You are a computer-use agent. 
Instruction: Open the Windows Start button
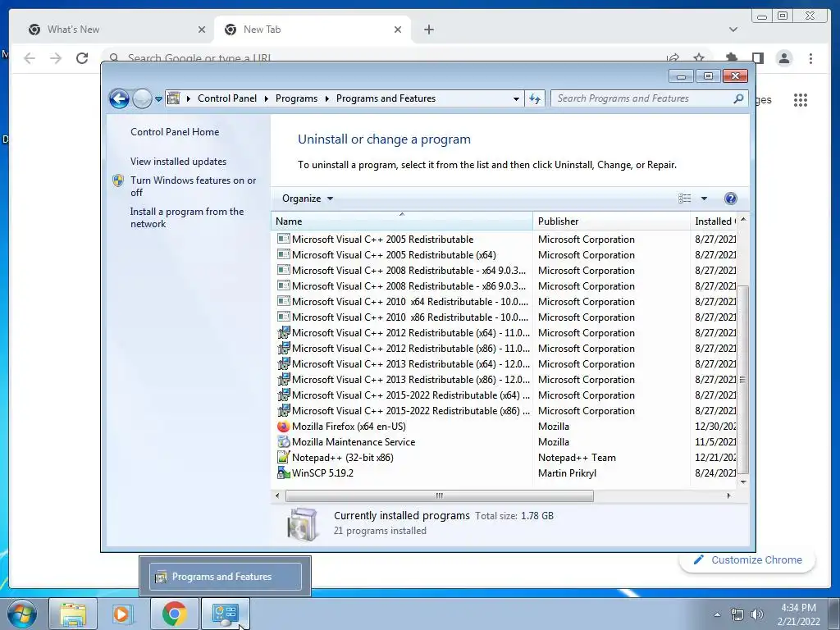pyautogui.click(x=21, y=614)
